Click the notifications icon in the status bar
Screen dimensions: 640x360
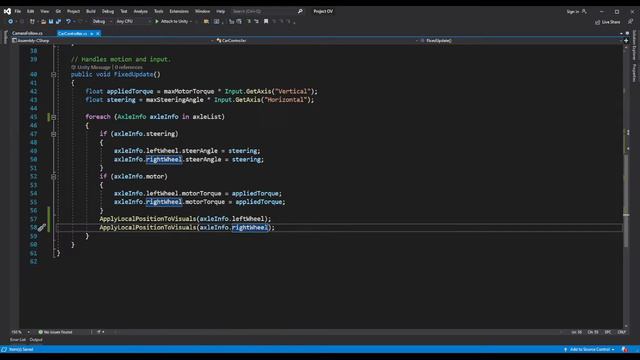(625, 350)
